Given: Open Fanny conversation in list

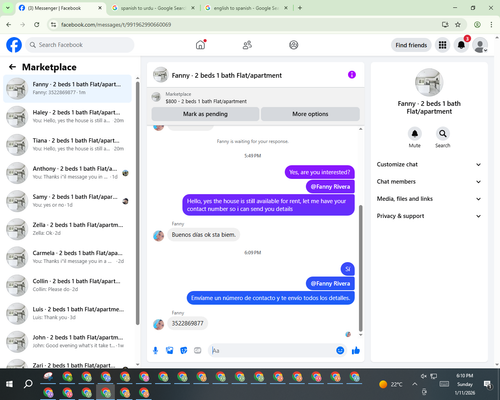Looking at the screenshot, I should [68, 88].
